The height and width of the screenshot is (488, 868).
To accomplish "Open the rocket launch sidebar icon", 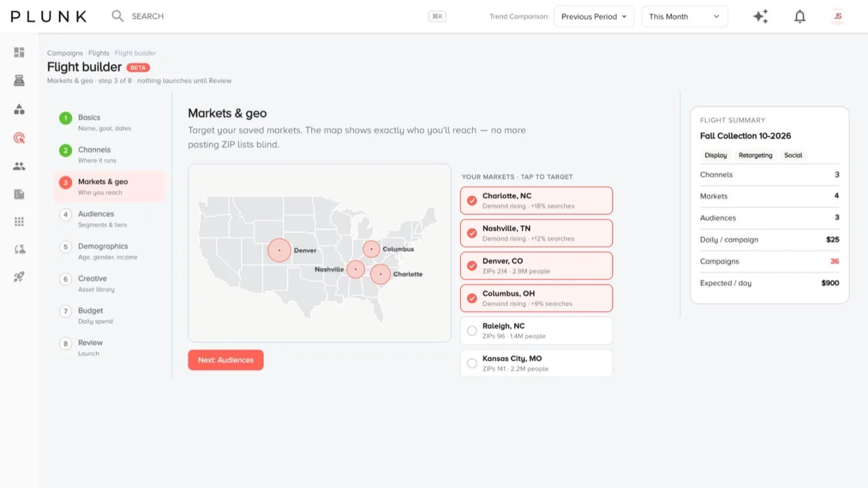I will [x=19, y=277].
